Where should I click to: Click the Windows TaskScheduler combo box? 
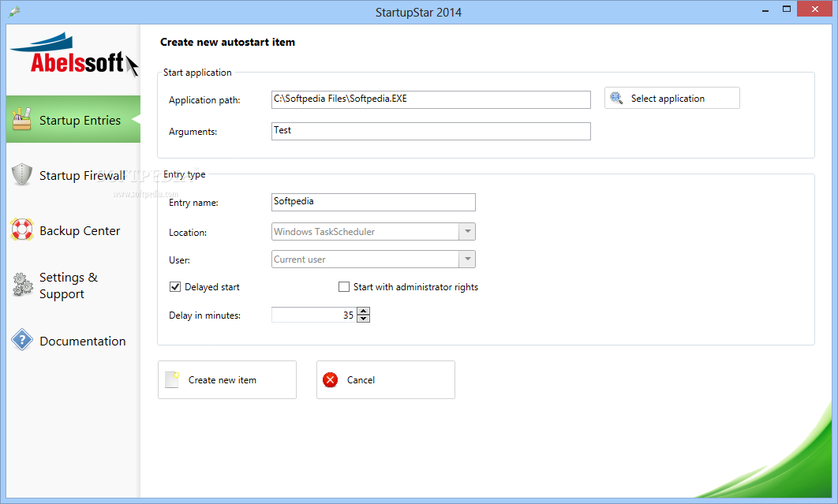[x=373, y=231]
